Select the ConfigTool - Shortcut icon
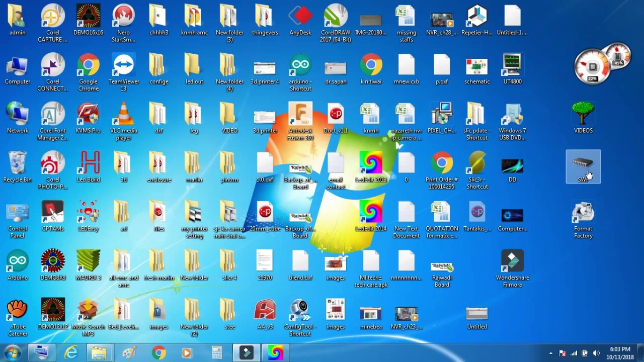Image resolution: width=644 pixels, height=362 pixels. click(x=300, y=319)
